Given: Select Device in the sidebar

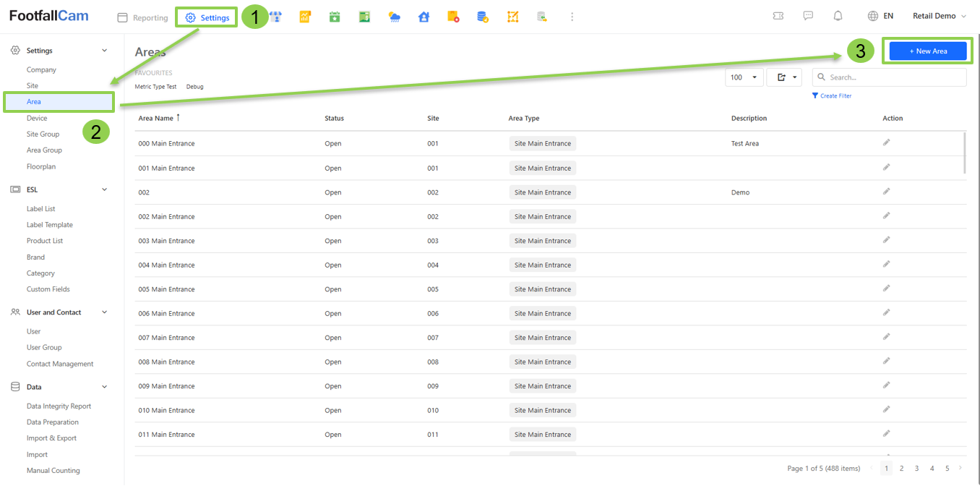Looking at the screenshot, I should coord(37,118).
